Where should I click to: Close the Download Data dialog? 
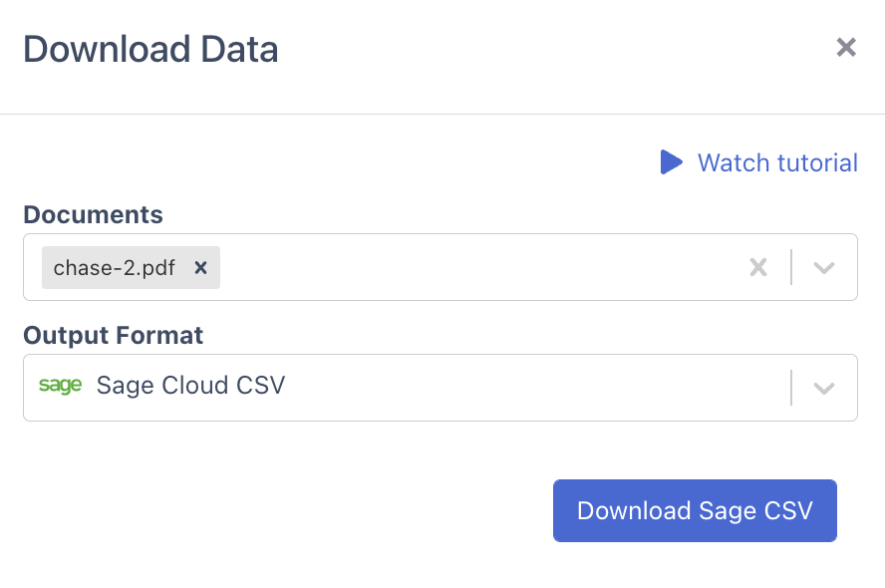coord(846,47)
